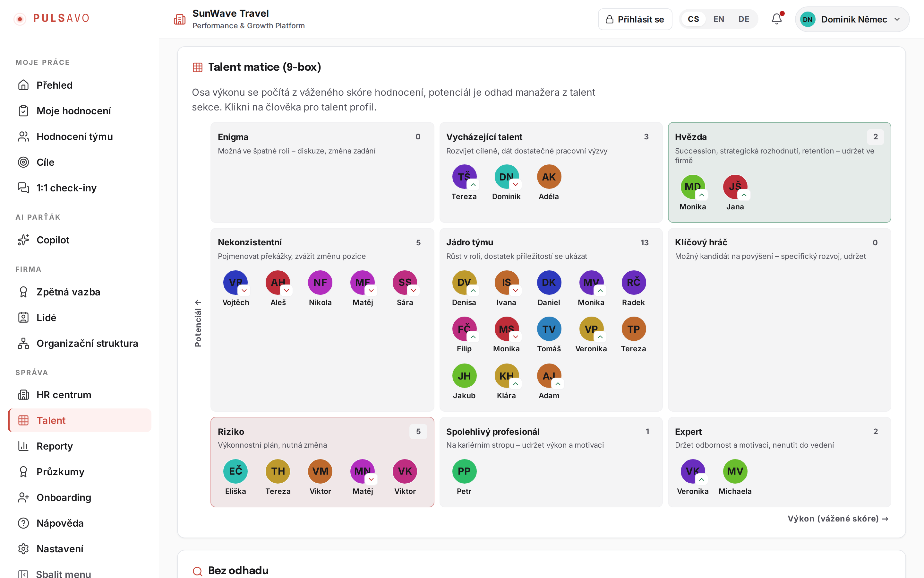Click the Lidé contact icon
The image size is (924, 578).
tap(23, 317)
